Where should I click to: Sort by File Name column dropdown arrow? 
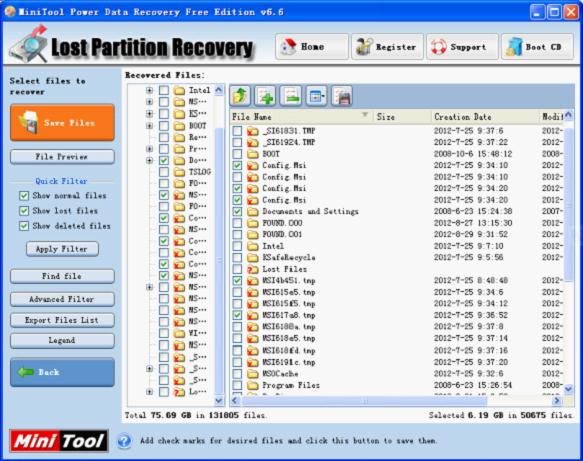(365, 115)
